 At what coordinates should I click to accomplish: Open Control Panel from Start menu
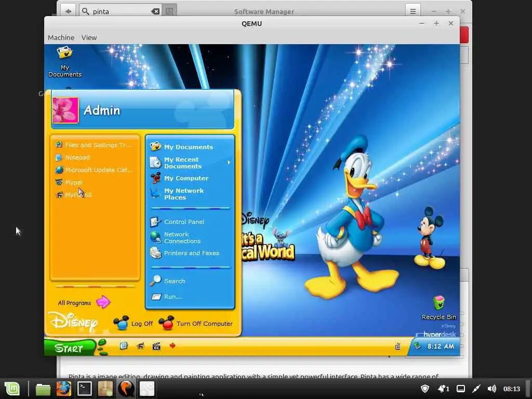178,222
